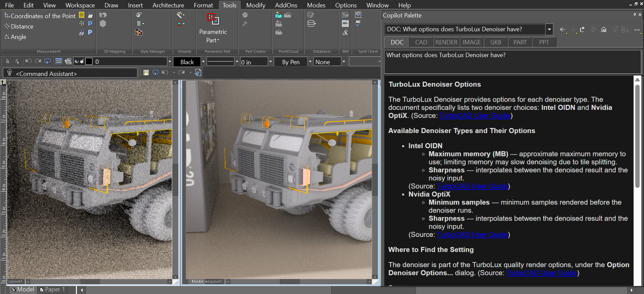The image size is (644, 294).
Task: Go back in Copilot Palette history
Action: pos(563,30)
